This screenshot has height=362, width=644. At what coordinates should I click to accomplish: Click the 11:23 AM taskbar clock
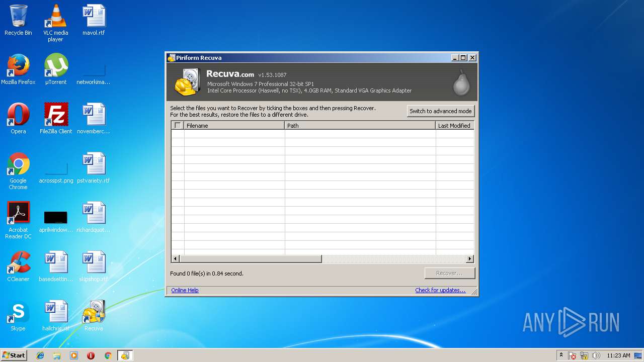[x=618, y=355]
